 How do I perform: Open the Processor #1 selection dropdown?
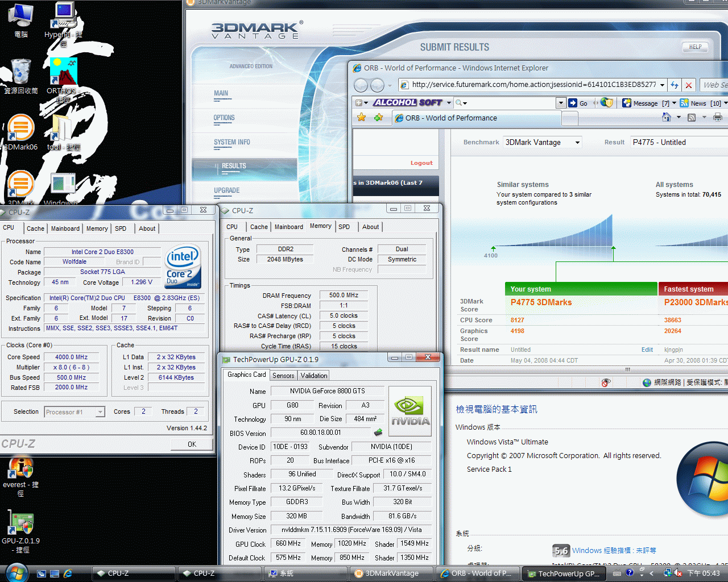click(75, 412)
